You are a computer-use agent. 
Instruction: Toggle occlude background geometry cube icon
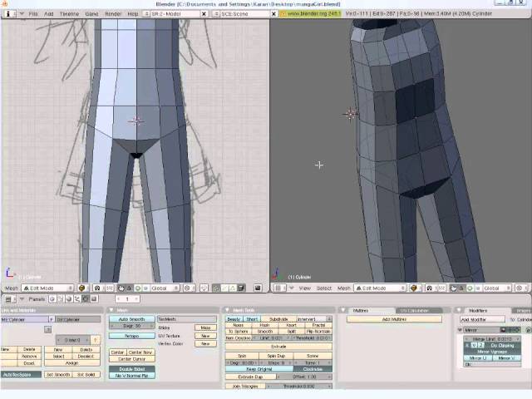[241, 288]
